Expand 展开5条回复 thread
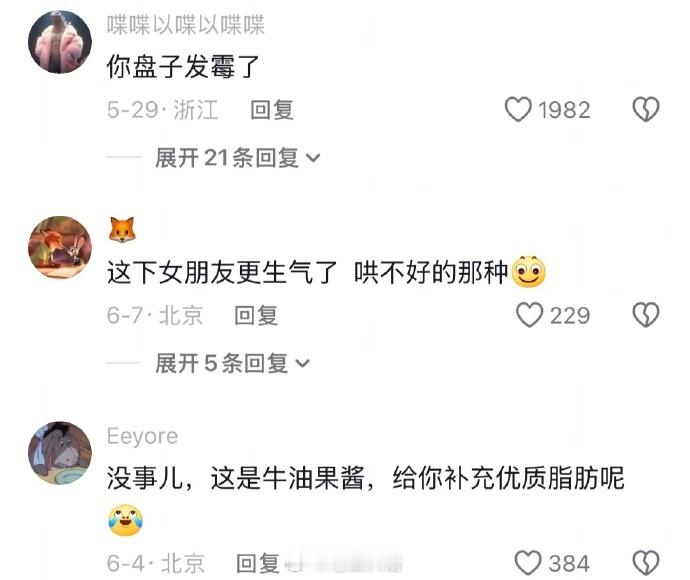Image resolution: width=690 pixels, height=580 pixels. (232, 363)
